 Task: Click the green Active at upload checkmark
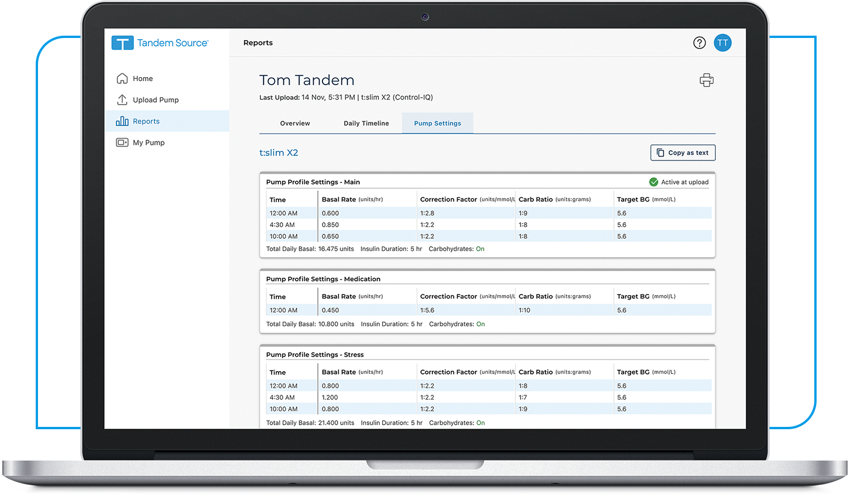654,182
